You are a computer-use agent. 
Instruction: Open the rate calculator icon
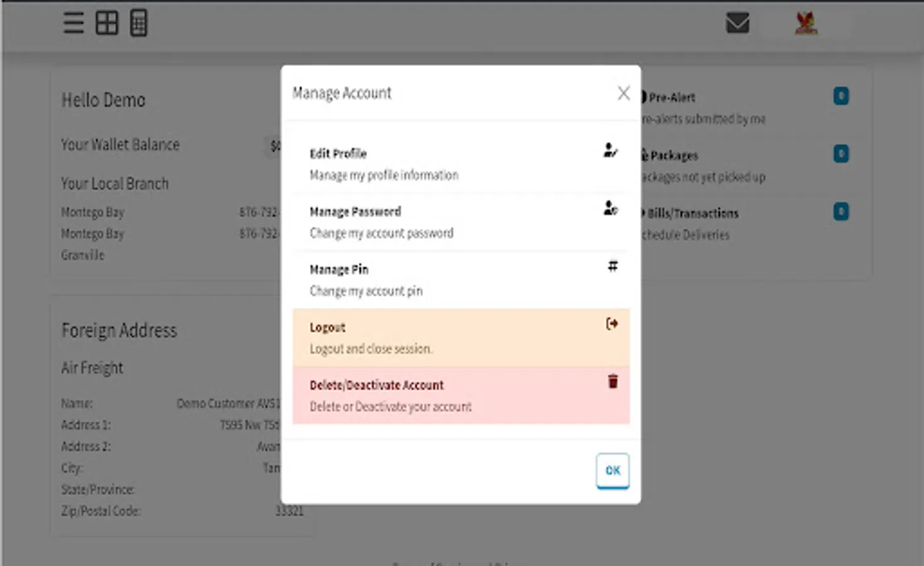(138, 23)
